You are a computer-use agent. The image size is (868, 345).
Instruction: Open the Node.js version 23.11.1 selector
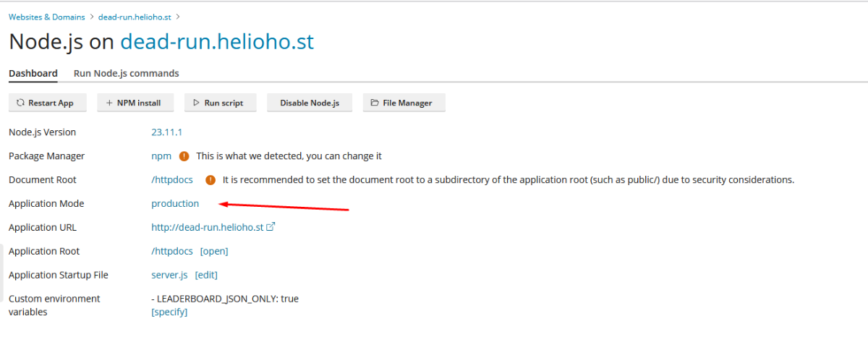coord(166,132)
